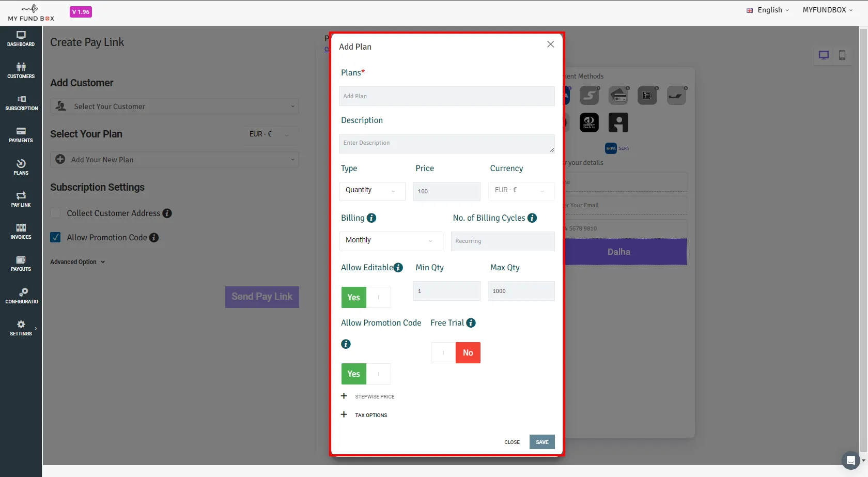Image resolution: width=868 pixels, height=477 pixels.
Task: Click the Allow Editable info icon
Action: [x=398, y=268]
